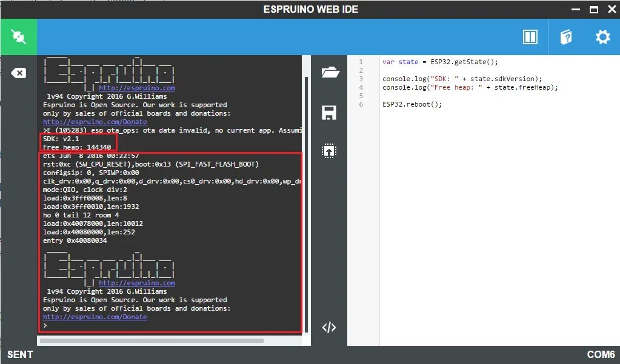Send code to Espruino with upload chip icon
Screen dimensions: 620x364
point(329,151)
